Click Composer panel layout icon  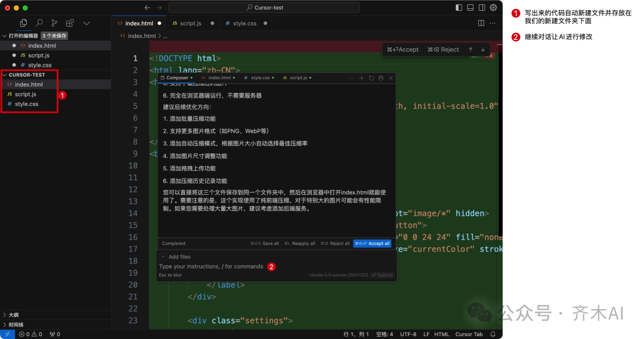pyautogui.click(x=380, y=78)
